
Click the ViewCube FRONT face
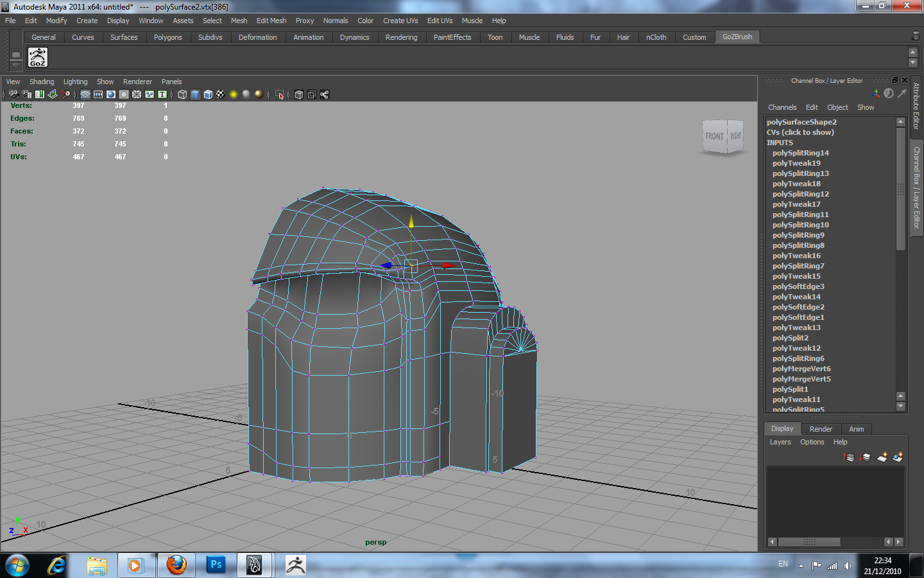(714, 136)
